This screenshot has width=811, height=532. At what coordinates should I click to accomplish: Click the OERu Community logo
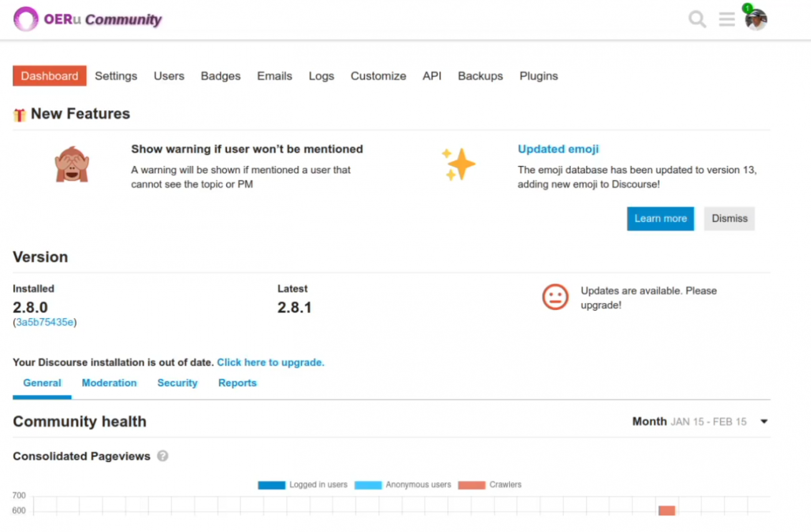click(x=87, y=19)
